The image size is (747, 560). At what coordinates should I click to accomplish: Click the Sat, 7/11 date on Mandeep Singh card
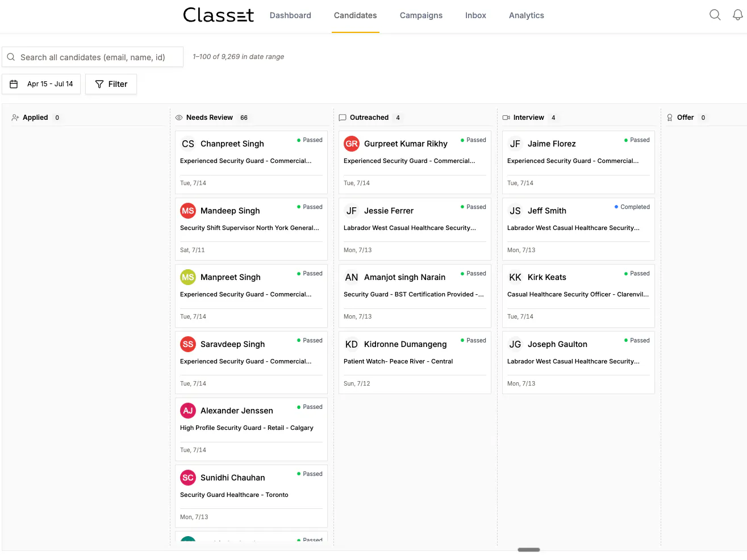(x=192, y=250)
